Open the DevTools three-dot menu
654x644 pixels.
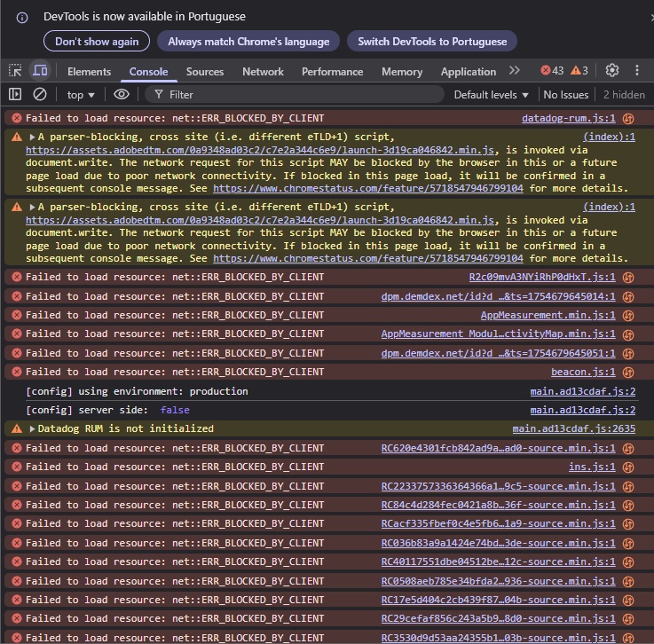click(x=637, y=70)
